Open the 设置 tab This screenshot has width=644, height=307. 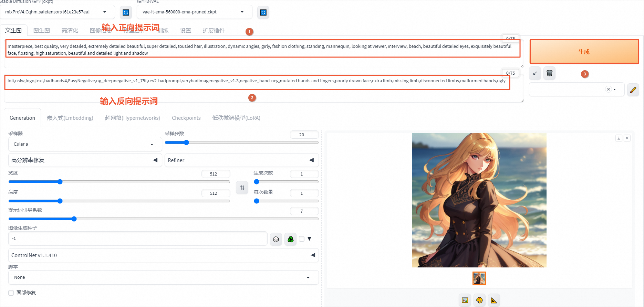point(186,30)
